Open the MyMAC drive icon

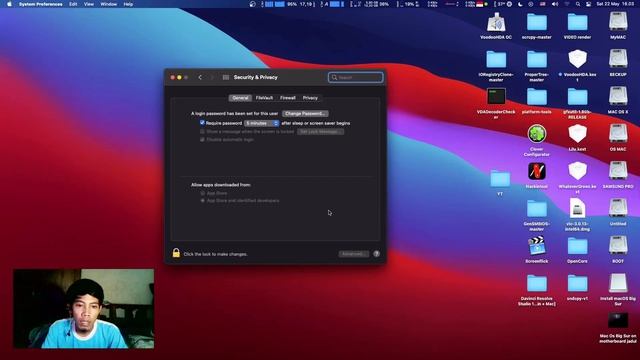pos(618,22)
